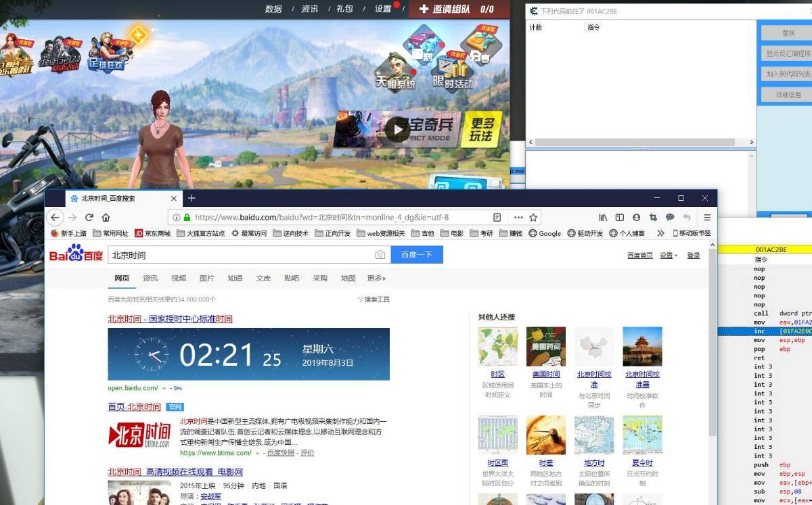Open the 北京时间_高清视频在线观看_电影网 link

(175, 472)
